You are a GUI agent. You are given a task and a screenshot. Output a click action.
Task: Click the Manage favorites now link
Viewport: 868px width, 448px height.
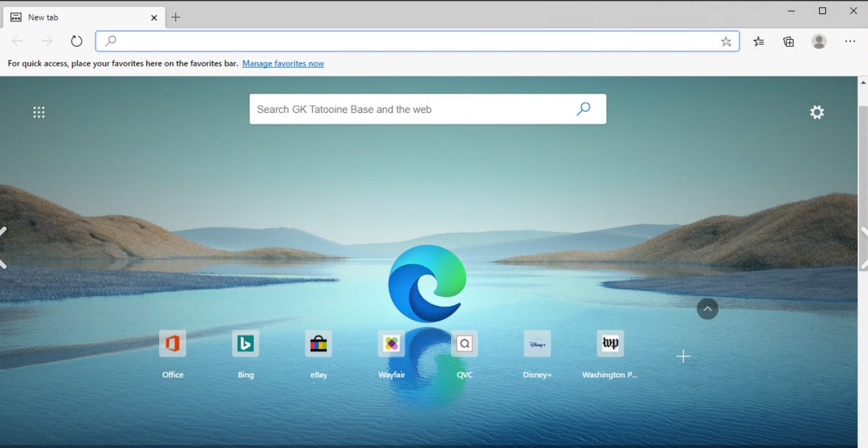pyautogui.click(x=283, y=63)
